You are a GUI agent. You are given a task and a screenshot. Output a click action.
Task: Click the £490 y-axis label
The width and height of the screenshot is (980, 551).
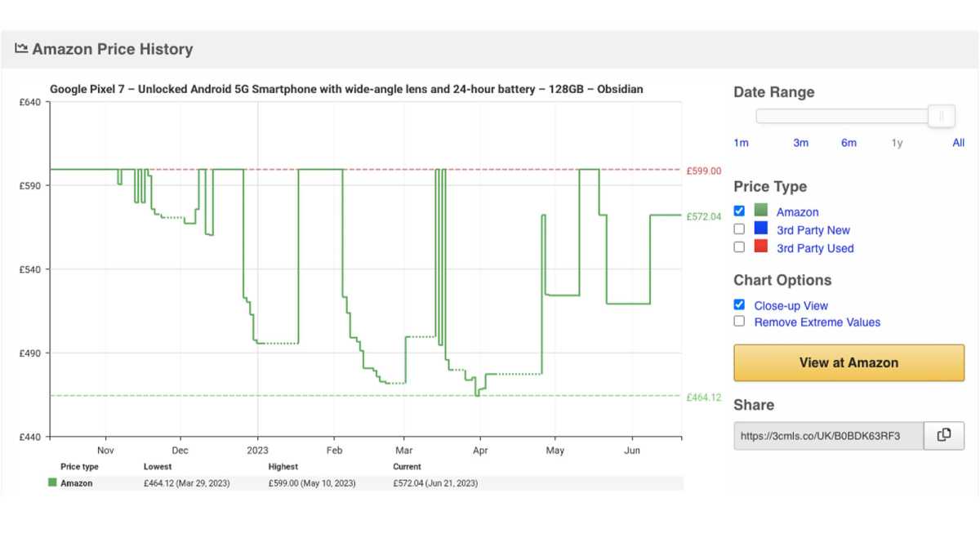point(29,353)
